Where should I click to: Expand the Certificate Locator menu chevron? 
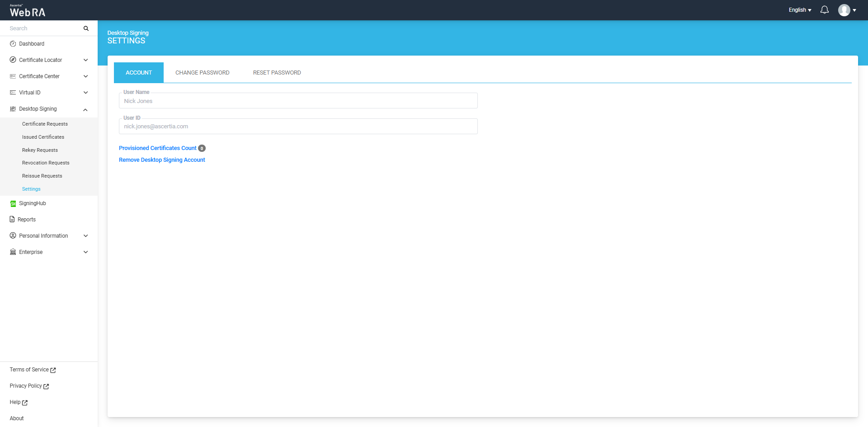(85, 60)
